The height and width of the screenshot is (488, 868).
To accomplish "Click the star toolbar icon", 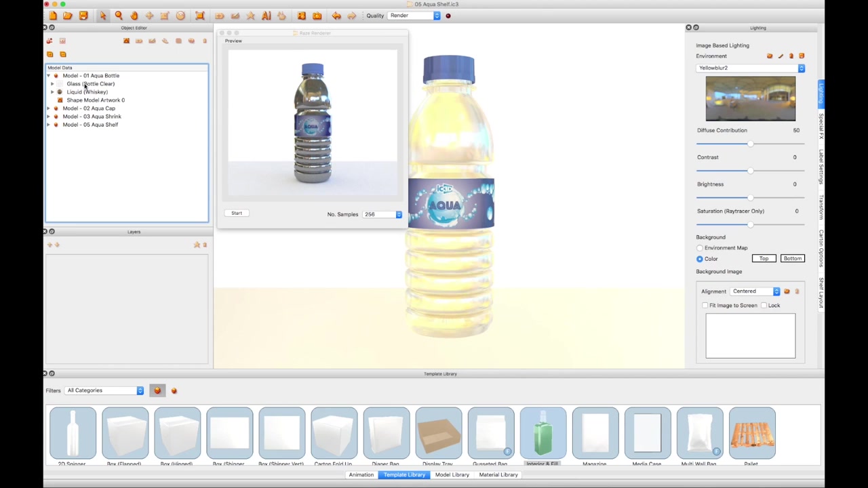I will coord(251,16).
